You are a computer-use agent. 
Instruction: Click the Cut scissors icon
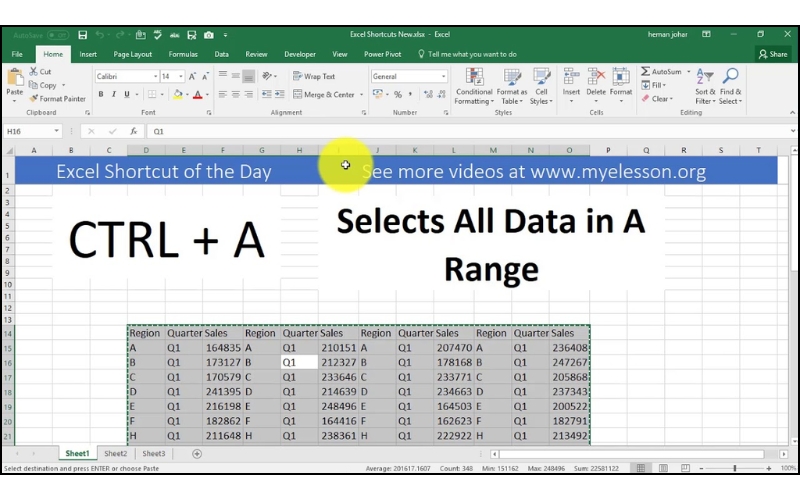[33, 72]
